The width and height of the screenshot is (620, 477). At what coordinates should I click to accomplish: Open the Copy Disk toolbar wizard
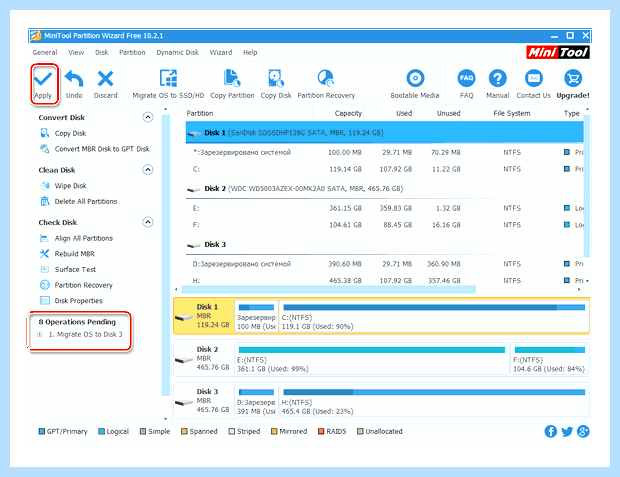coord(276,84)
